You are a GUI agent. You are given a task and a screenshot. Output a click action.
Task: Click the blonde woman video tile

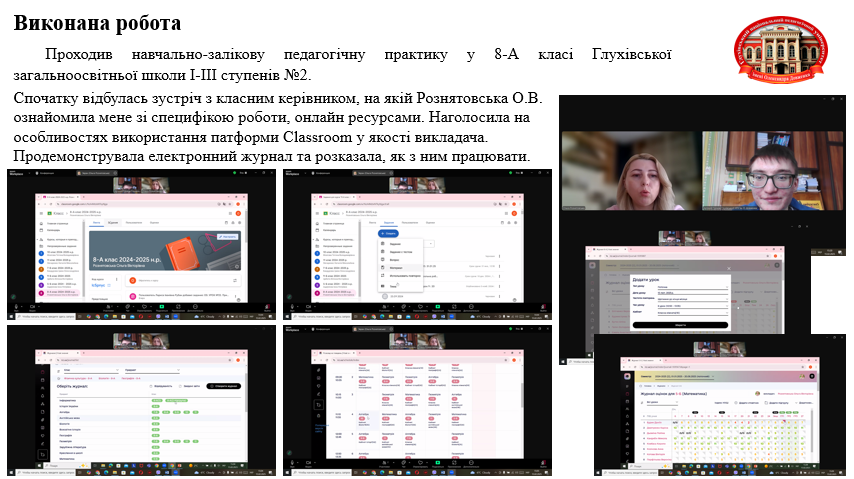pyautogui.click(x=631, y=171)
